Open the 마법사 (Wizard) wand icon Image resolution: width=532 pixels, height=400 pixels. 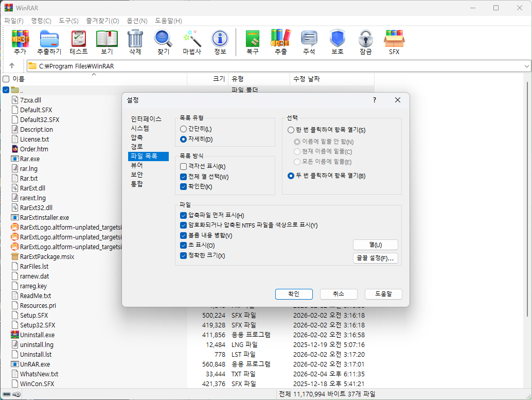pyautogui.click(x=192, y=39)
